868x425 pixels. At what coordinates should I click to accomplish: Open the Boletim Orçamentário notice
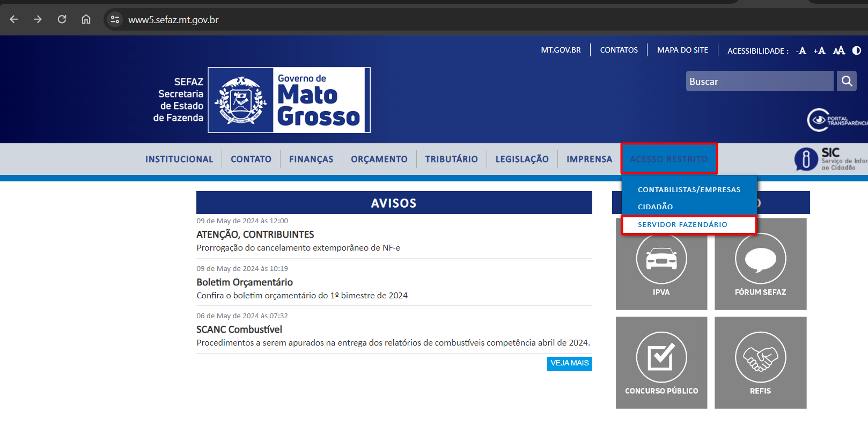click(245, 282)
